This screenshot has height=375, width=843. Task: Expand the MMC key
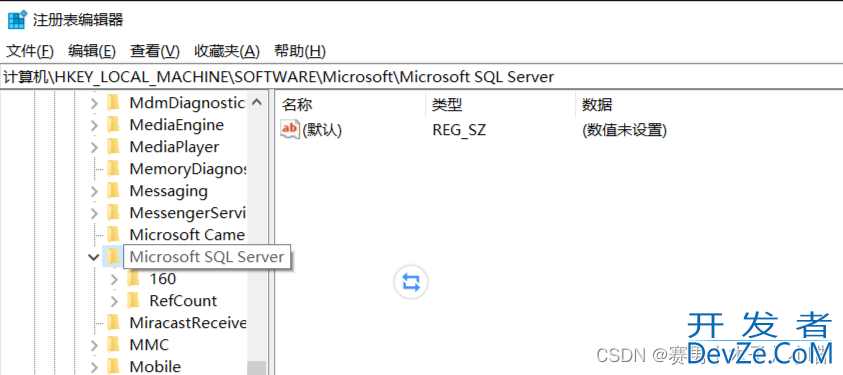click(95, 345)
